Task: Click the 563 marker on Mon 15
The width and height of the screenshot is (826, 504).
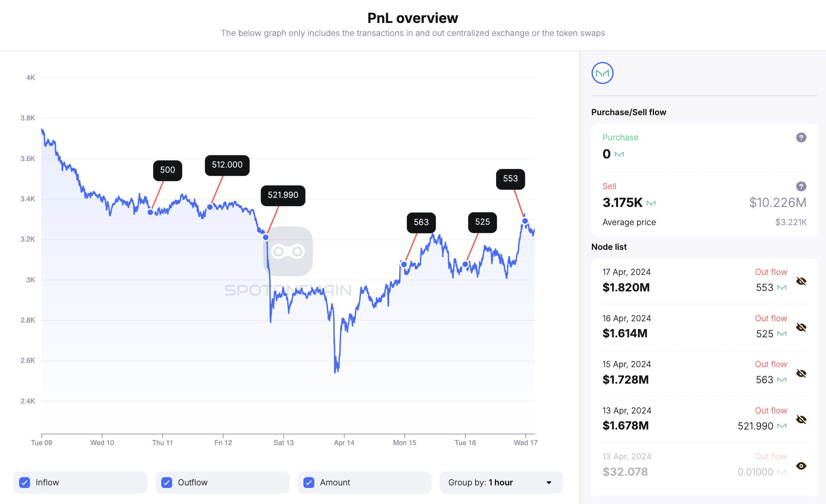Action: (x=421, y=223)
